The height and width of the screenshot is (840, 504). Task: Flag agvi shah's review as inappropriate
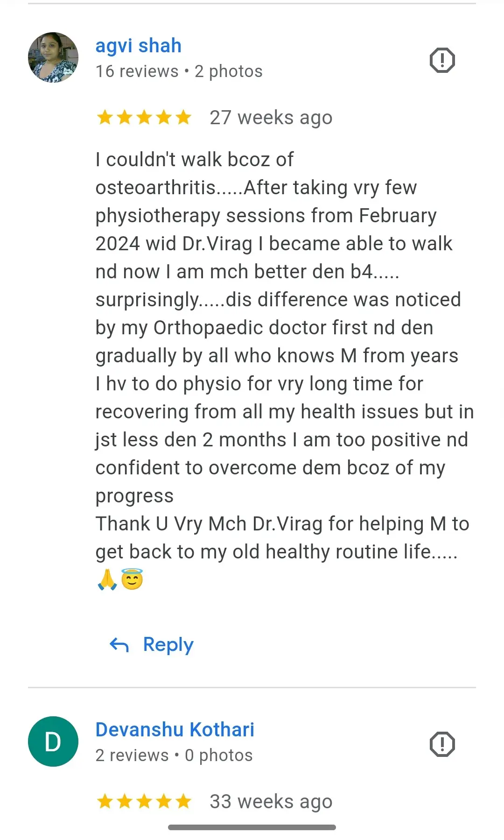[x=442, y=60]
